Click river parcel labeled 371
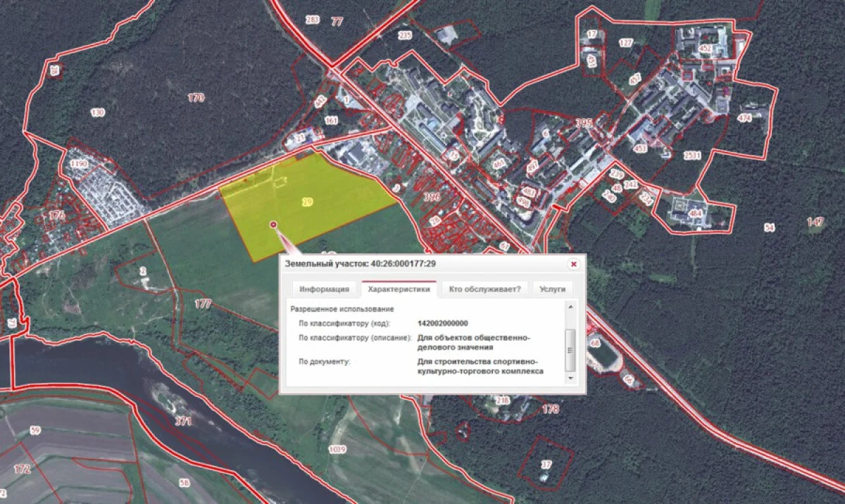845x504 pixels. click(x=183, y=421)
